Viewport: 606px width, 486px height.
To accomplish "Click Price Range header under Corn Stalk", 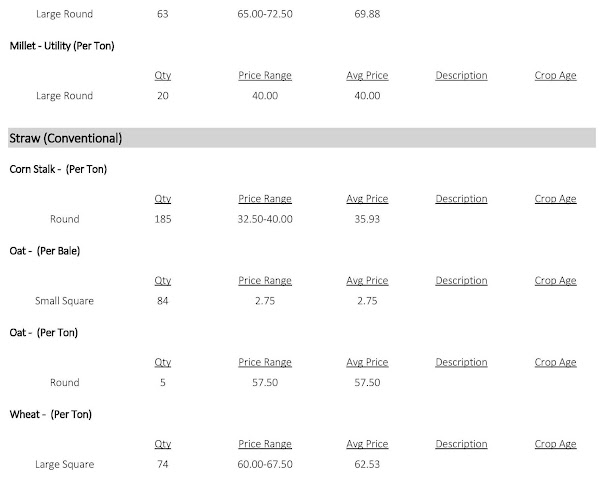I will click(265, 199).
